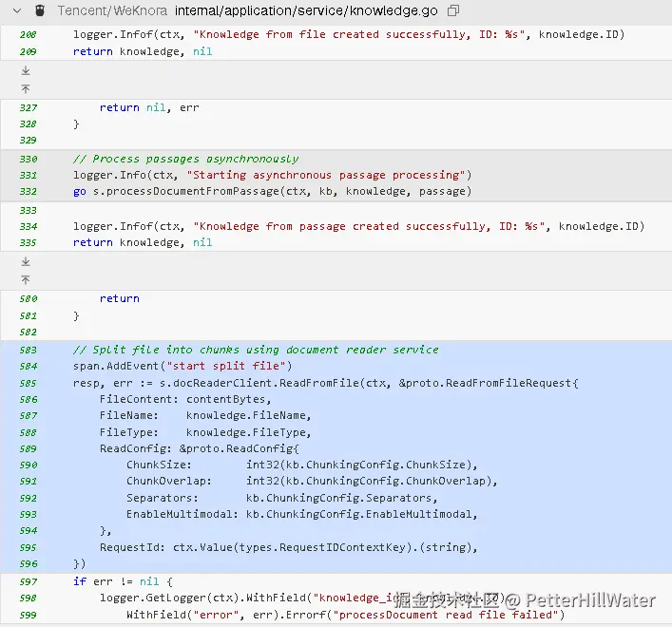Click line number 327
Screen dimensions: 672x627
(x=28, y=108)
